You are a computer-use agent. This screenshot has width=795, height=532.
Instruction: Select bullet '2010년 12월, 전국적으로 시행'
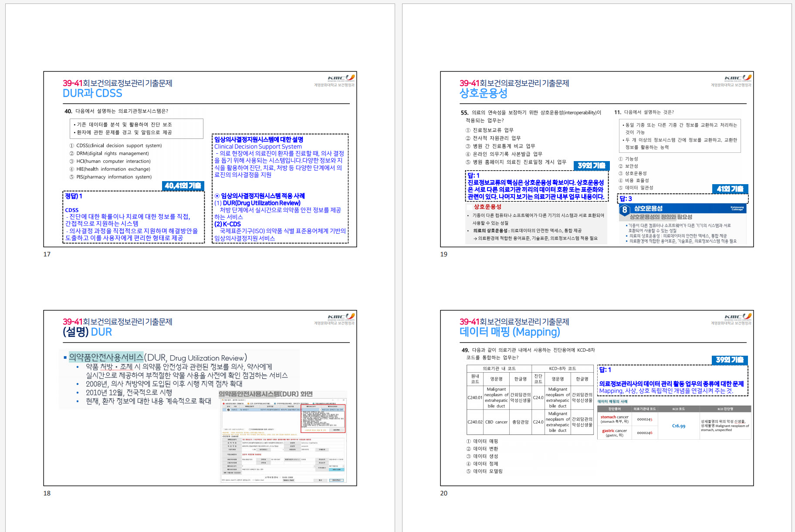click(x=129, y=392)
